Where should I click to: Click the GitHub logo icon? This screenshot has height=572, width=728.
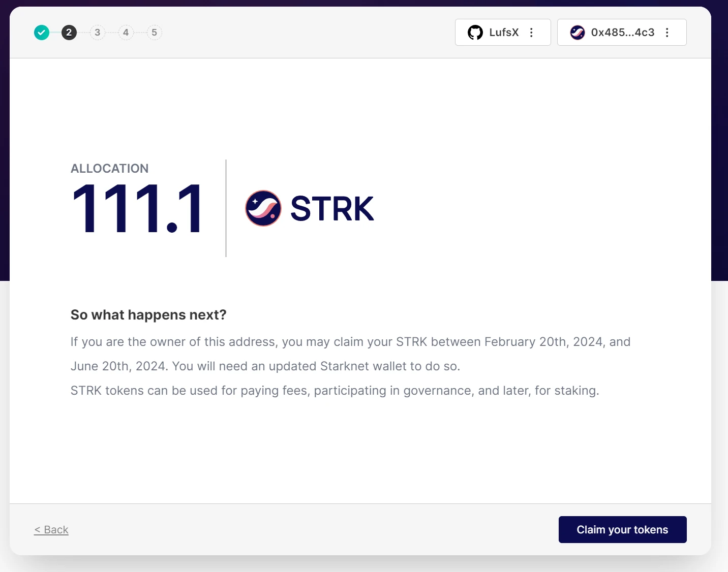coord(475,33)
